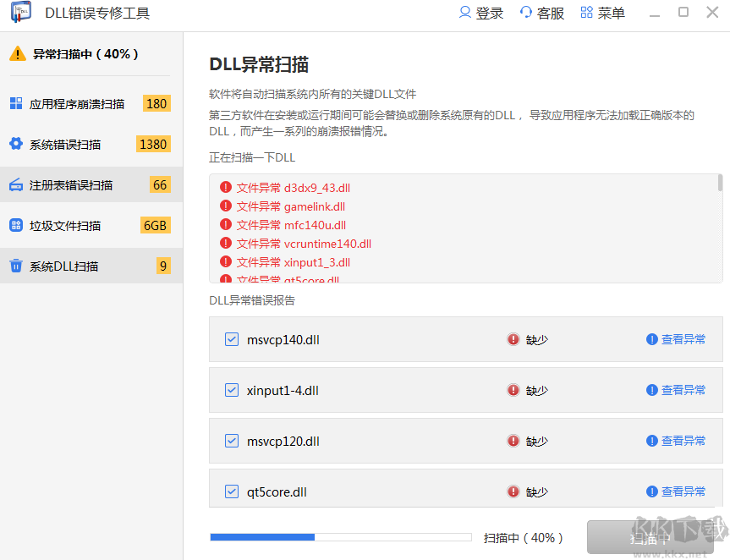Click red error icon beside vcruntime140.dll

[x=226, y=243]
